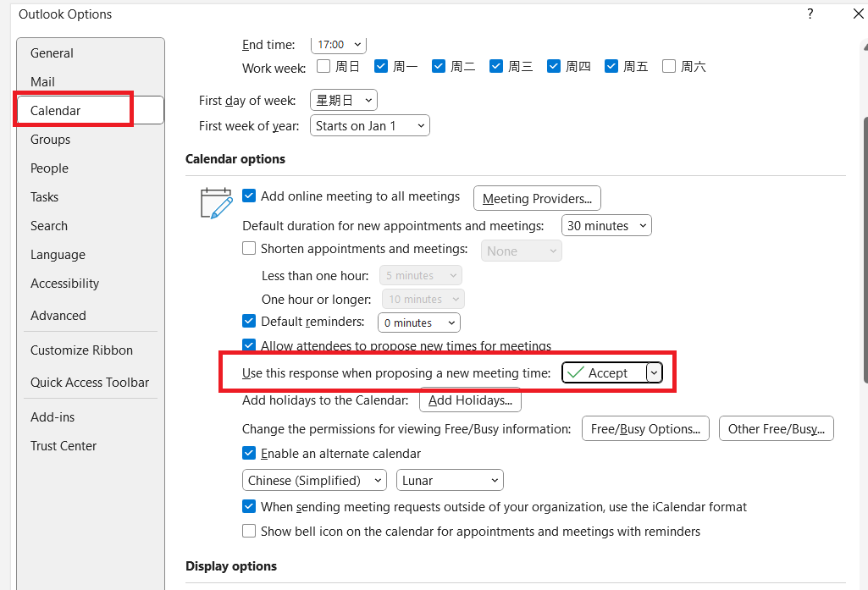868x590 pixels.
Task: Click the Other Free/Busy button
Action: click(x=776, y=429)
